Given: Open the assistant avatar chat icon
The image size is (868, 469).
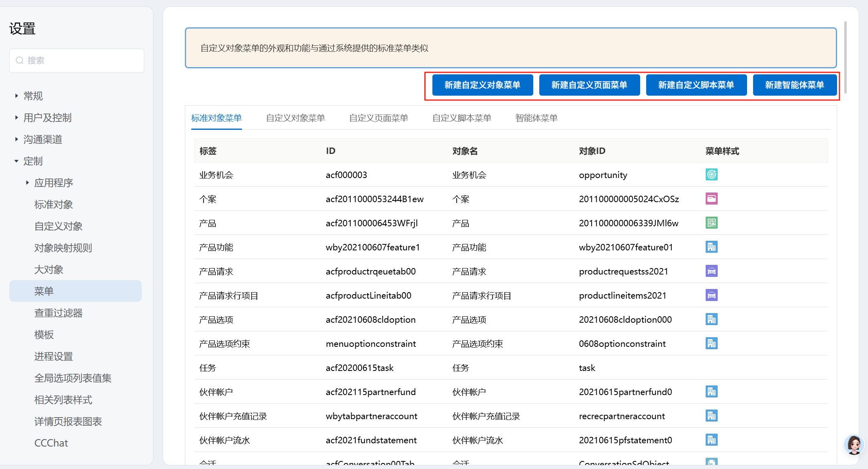Looking at the screenshot, I should pyautogui.click(x=854, y=444).
